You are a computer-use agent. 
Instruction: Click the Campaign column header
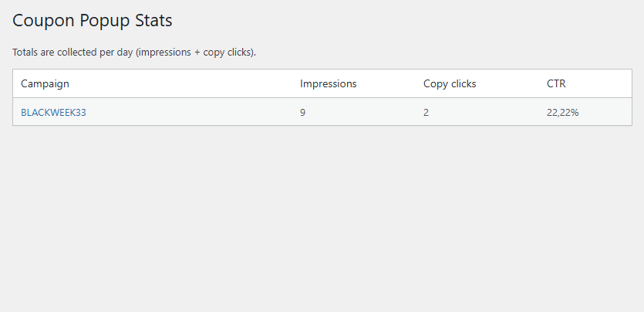click(45, 83)
